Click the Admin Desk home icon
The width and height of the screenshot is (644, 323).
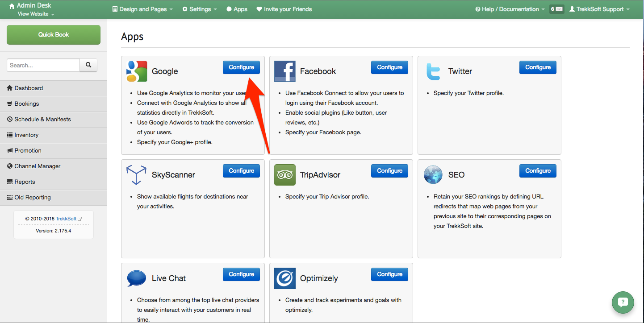tap(12, 6)
